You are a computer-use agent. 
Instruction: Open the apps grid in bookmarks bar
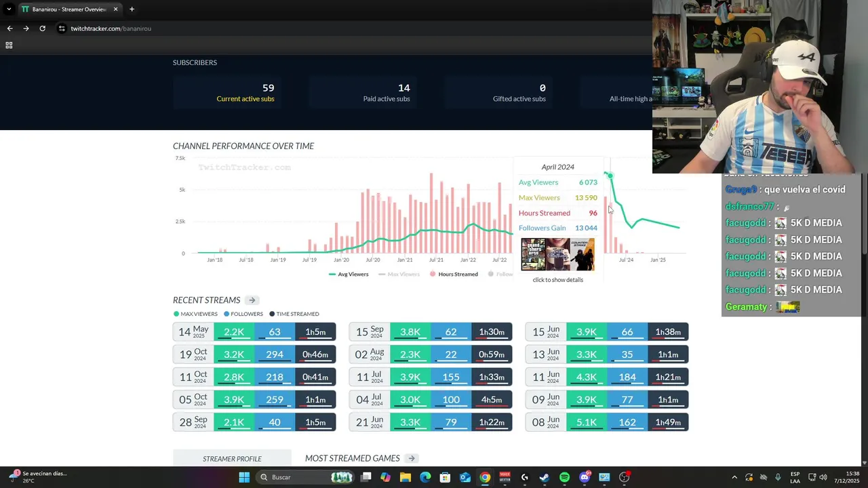9,45
